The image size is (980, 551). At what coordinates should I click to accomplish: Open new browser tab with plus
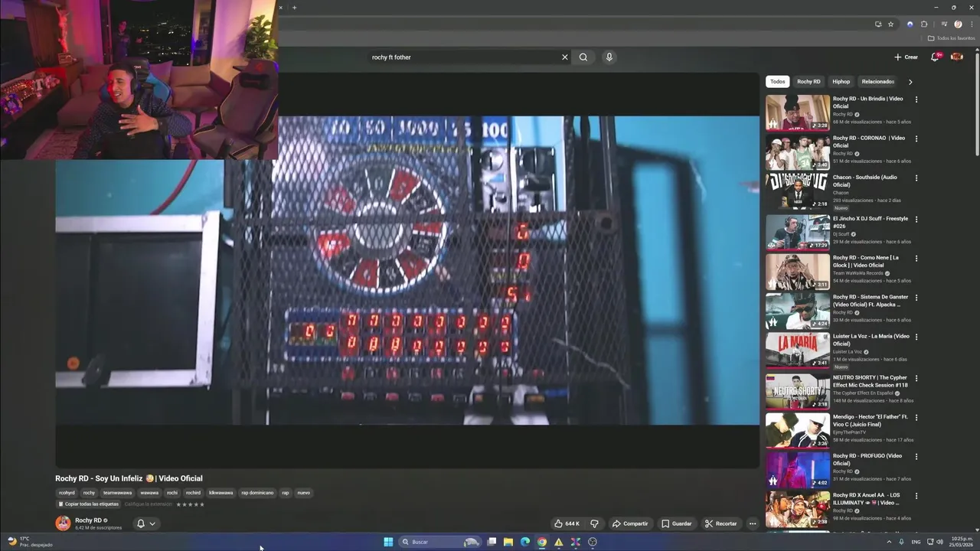click(x=294, y=8)
